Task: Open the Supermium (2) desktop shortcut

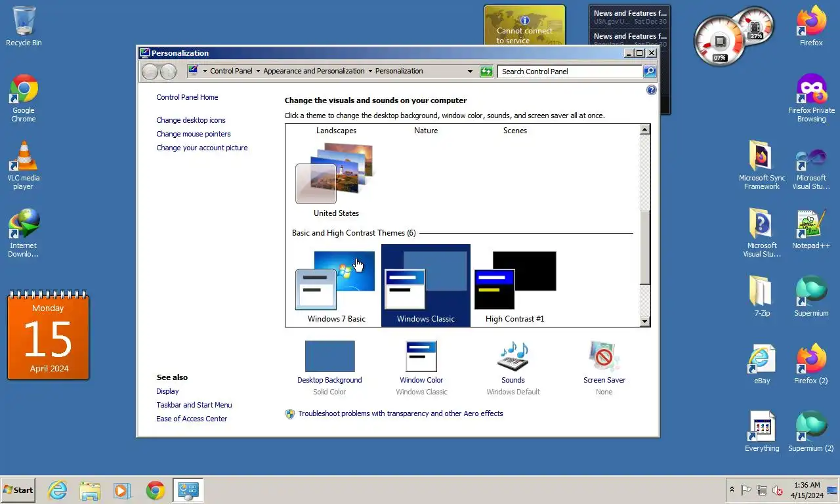Action: tap(811, 432)
